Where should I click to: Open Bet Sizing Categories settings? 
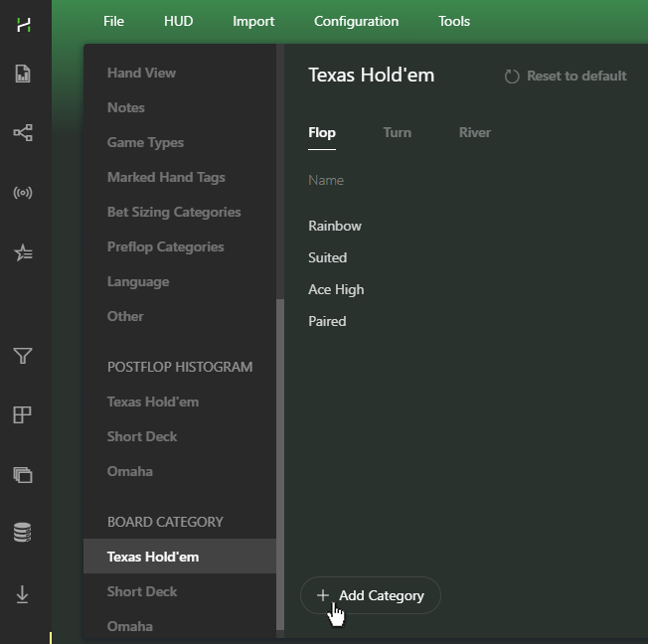[x=174, y=212]
